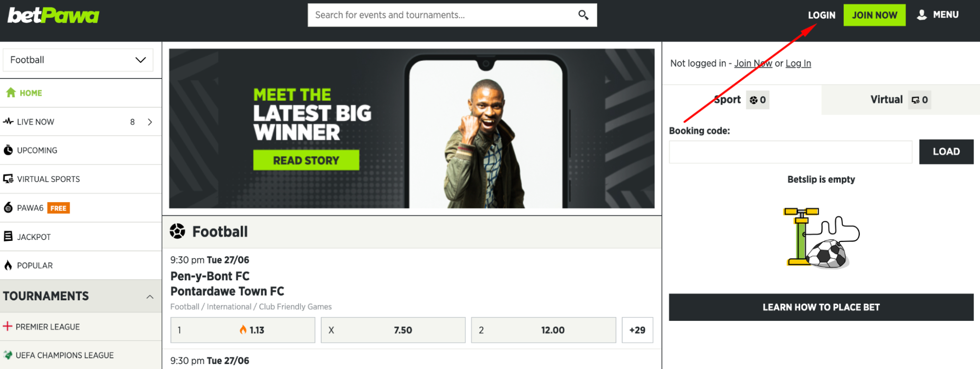Viewport: 980px width, 369px height.
Task: Select the Upcoming stopwatch icon
Action: tap(8, 150)
